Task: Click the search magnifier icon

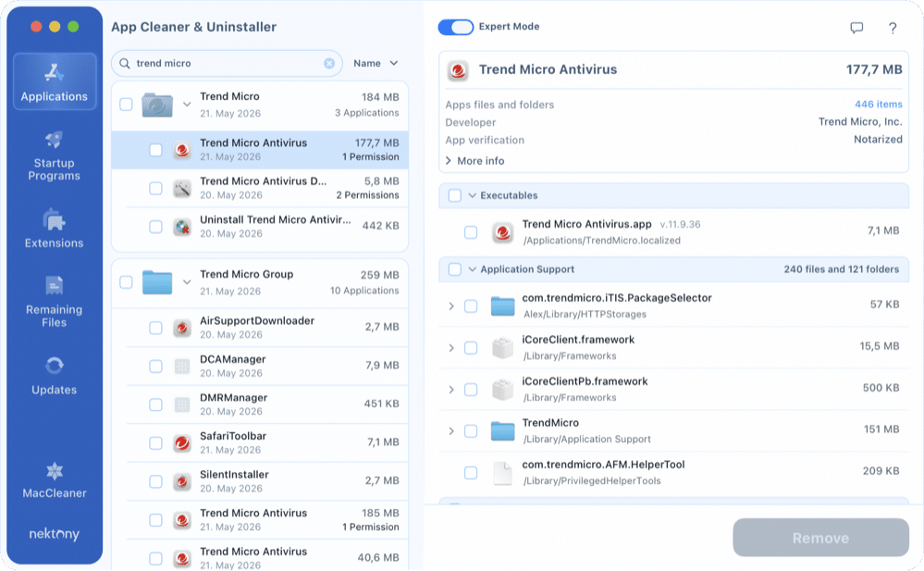Action: click(124, 63)
